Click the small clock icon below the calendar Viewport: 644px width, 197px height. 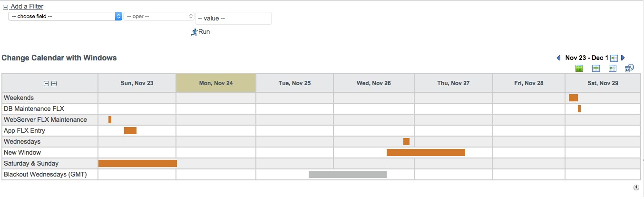pos(636,187)
